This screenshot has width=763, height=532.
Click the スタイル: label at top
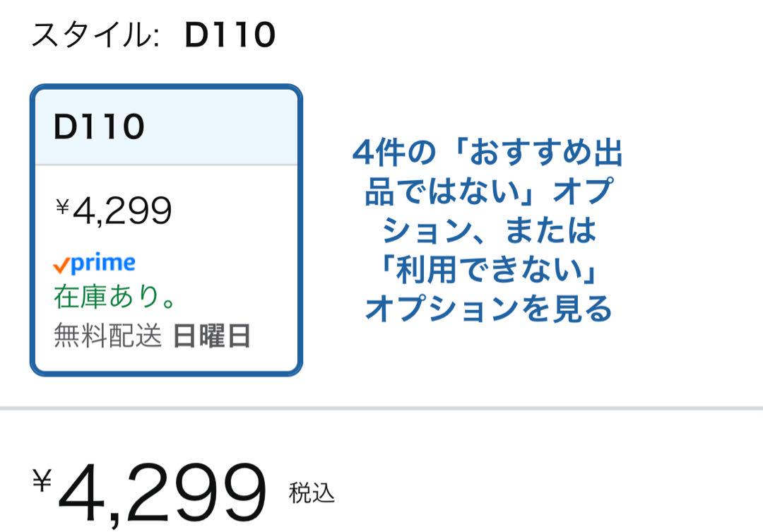point(96,35)
